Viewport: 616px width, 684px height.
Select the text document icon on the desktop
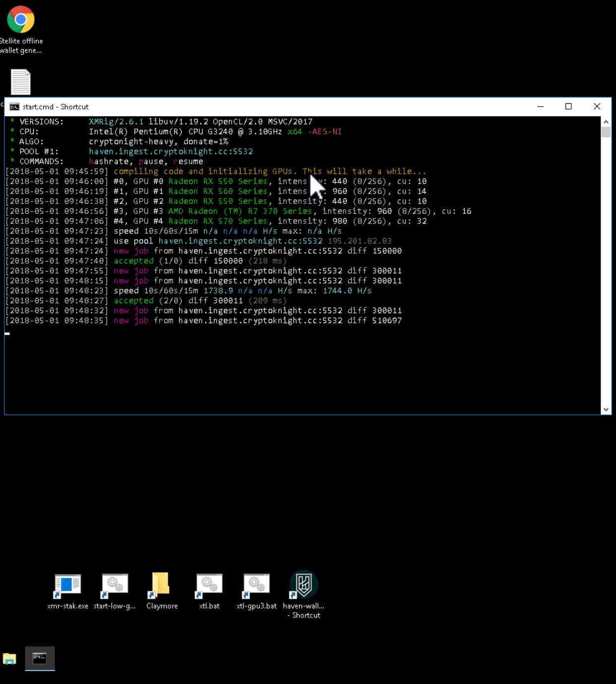click(x=21, y=82)
